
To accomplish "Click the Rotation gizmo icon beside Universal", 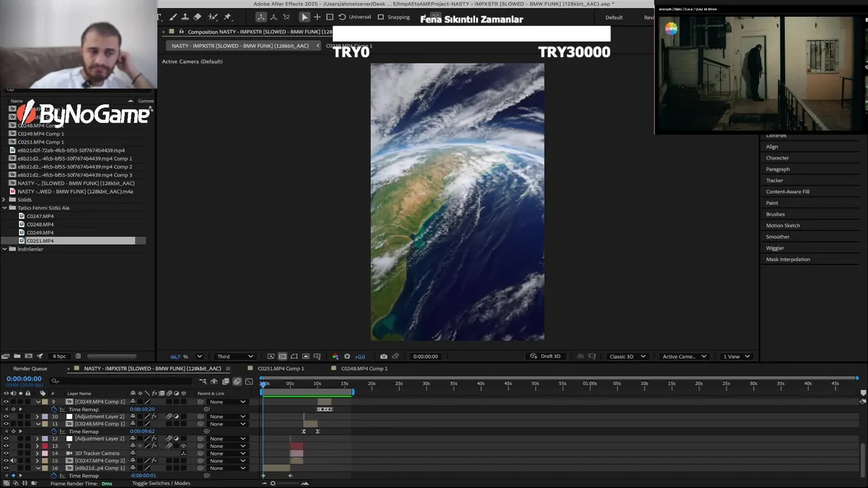I will [342, 17].
